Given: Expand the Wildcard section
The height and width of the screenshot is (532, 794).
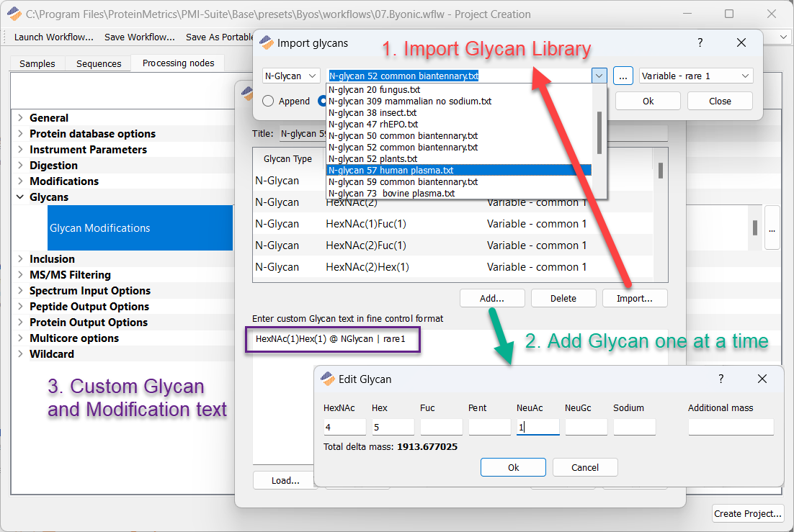Looking at the screenshot, I should coord(20,353).
